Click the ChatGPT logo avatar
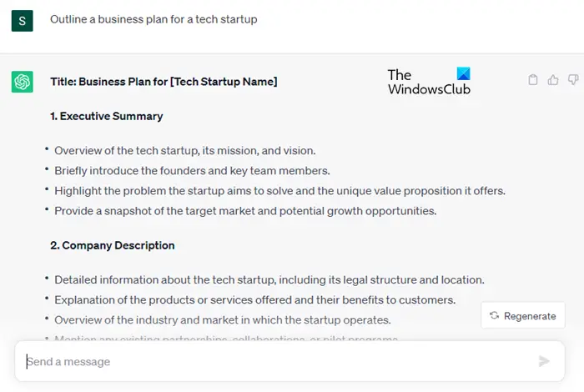Image resolution: width=584 pixels, height=392 pixels. coord(22,82)
